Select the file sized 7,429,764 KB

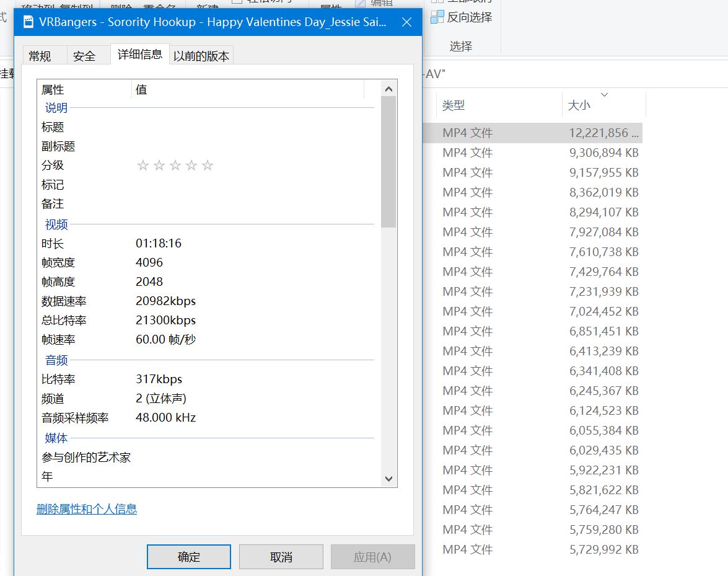pyautogui.click(x=533, y=272)
